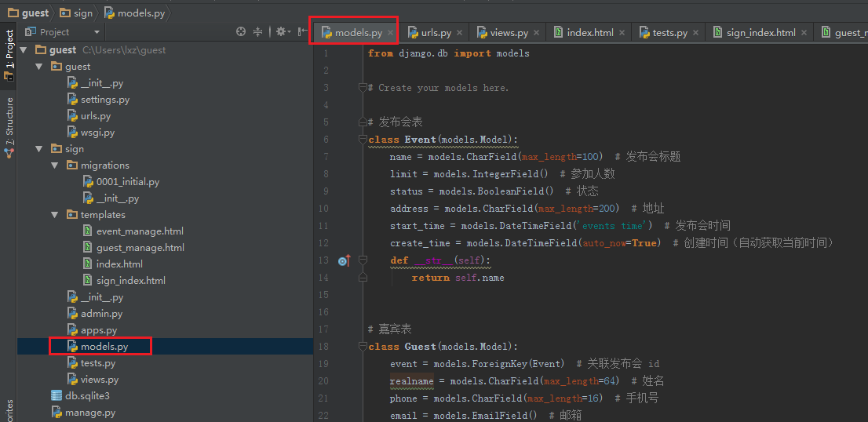Click sign in the navigation breadcrumb

tap(76, 13)
